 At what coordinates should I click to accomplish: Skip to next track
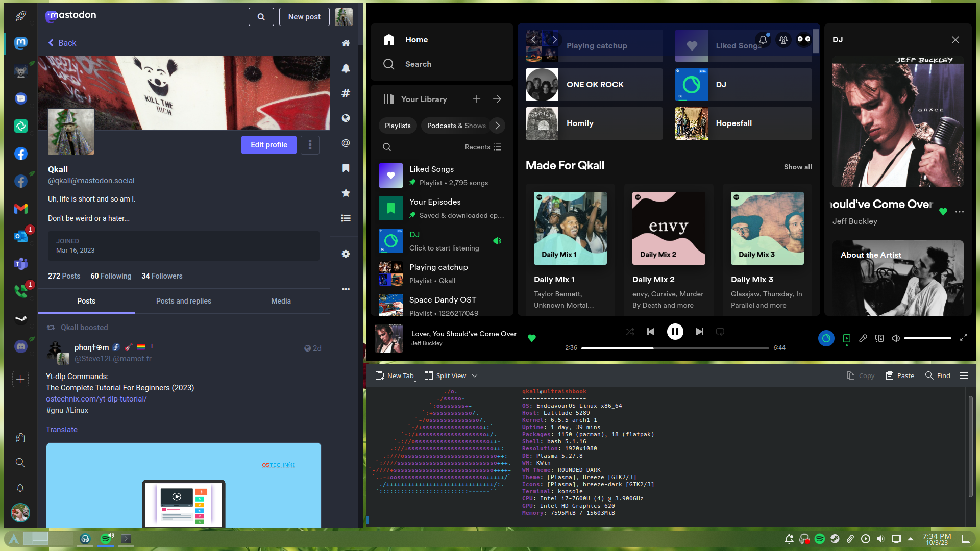699,332
